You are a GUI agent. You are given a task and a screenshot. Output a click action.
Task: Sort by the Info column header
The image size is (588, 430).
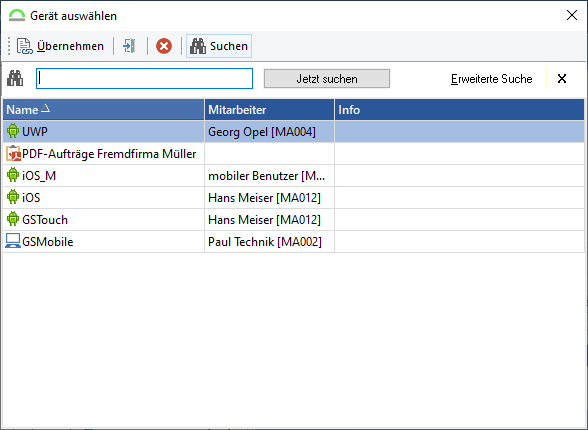pyautogui.click(x=459, y=110)
